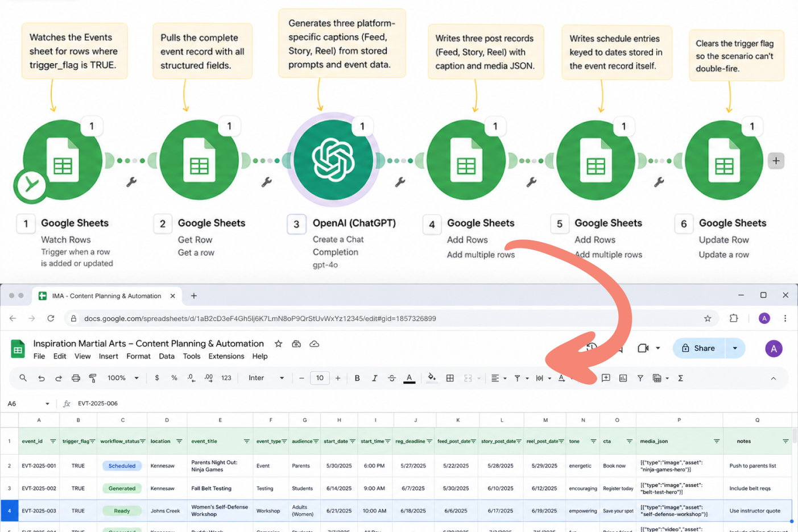Screen dimensions: 798x532
Task: Open the Google Sheets Get Row module
Action: 199,160
